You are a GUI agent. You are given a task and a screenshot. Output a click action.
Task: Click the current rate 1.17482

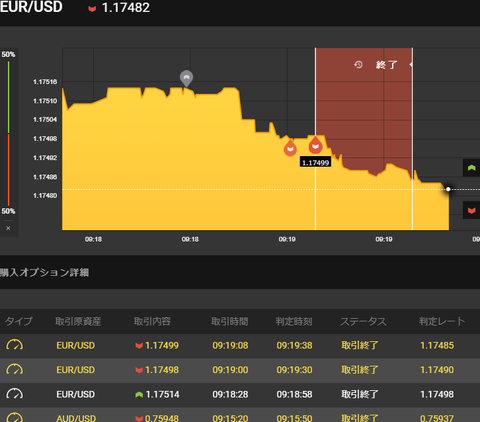click(126, 8)
